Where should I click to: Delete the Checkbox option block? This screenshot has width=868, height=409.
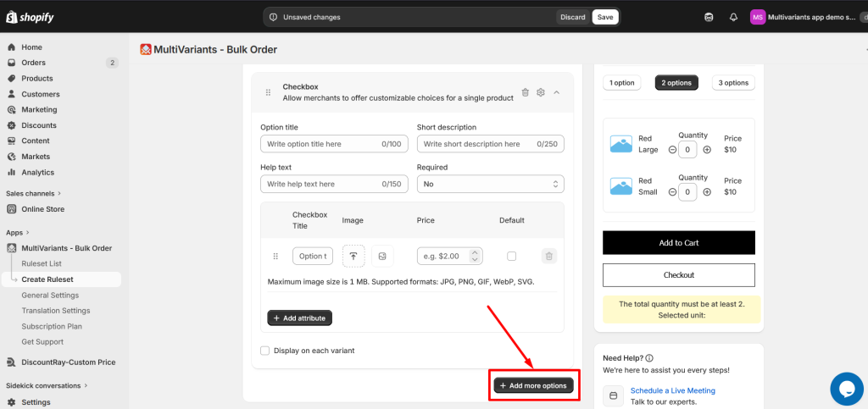point(526,92)
